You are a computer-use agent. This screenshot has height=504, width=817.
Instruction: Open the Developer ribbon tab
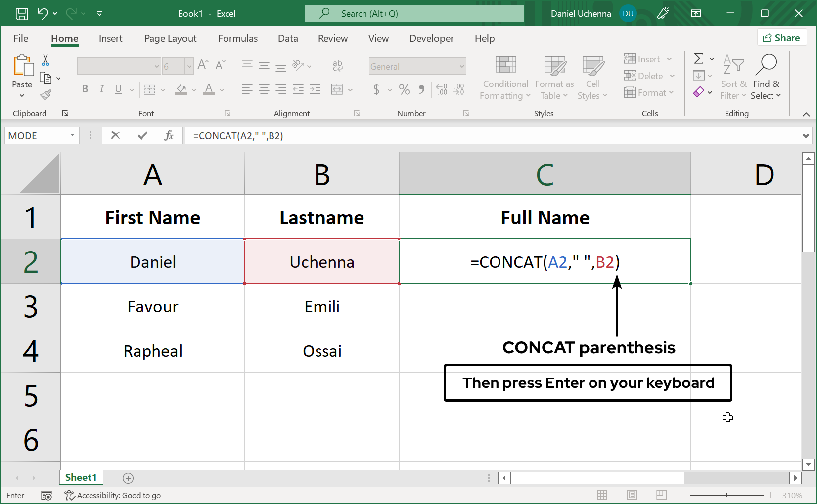431,38
